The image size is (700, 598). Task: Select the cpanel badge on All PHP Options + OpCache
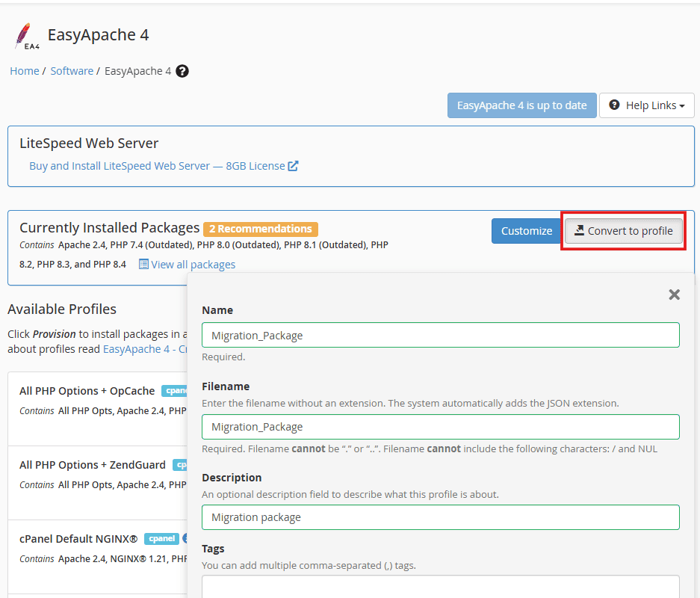[x=177, y=390]
